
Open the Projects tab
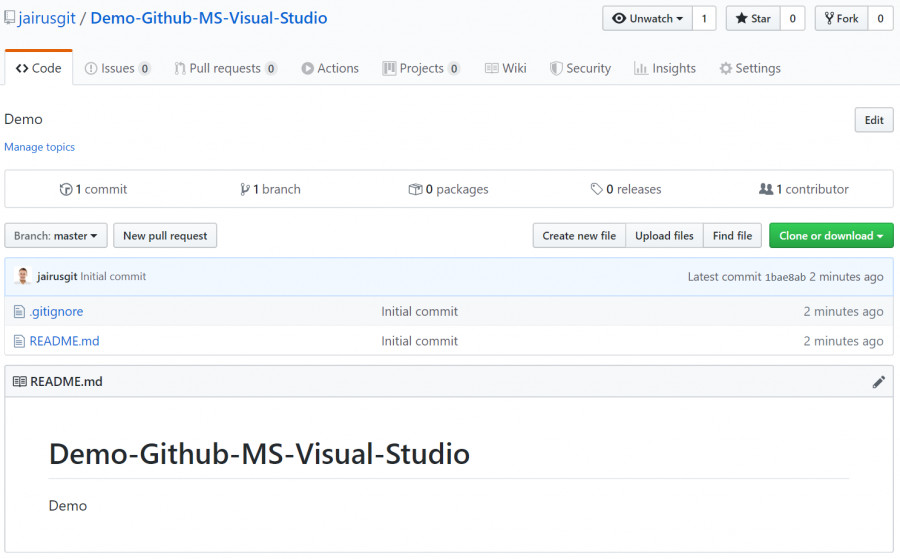(421, 68)
